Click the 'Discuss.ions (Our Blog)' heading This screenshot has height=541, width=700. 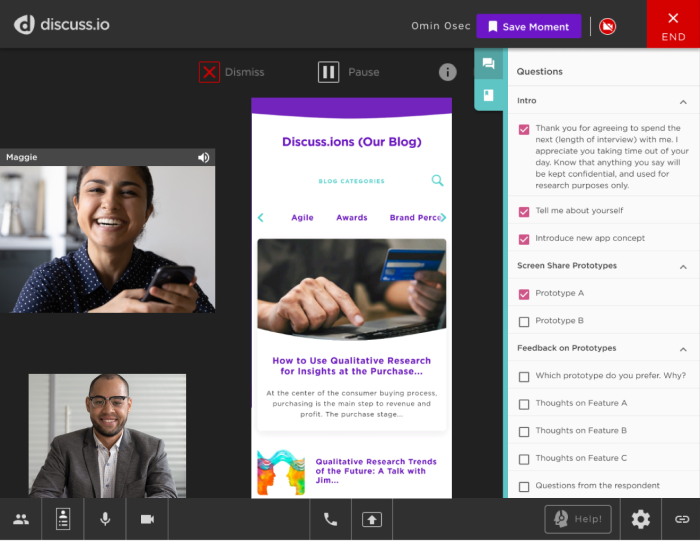[352, 142]
